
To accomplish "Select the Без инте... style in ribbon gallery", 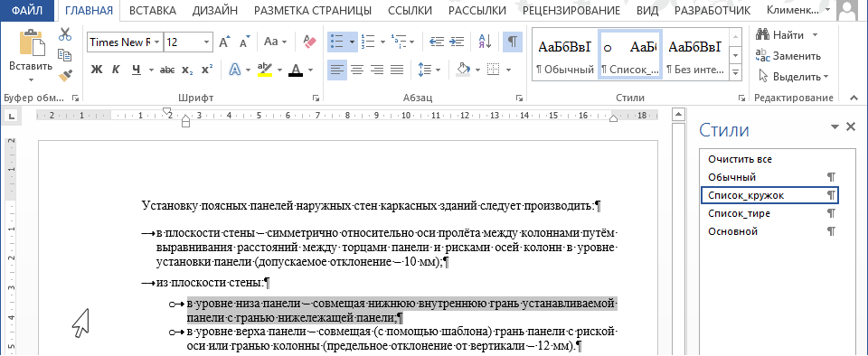I will [696, 55].
